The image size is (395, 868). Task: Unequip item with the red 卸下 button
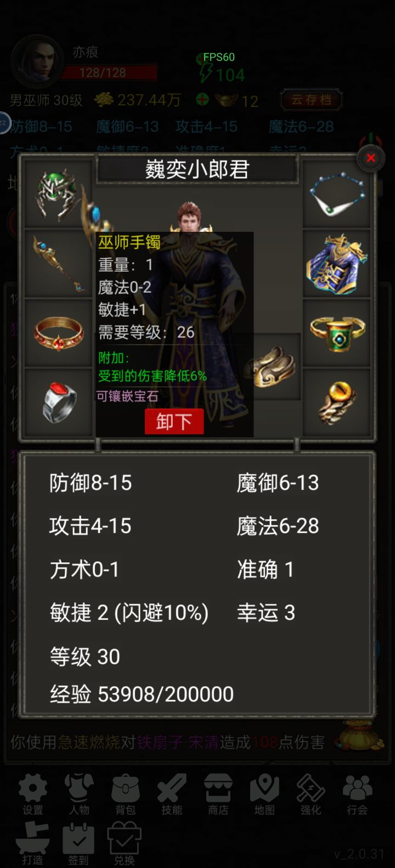pos(174,421)
